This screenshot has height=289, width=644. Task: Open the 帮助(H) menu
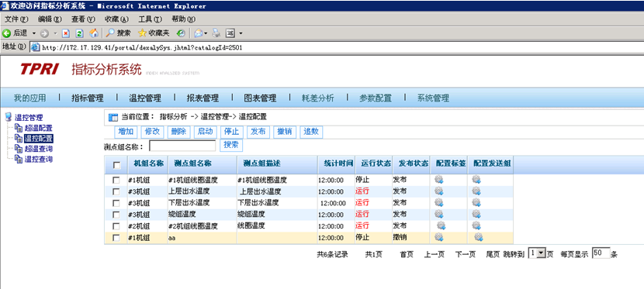pos(183,19)
